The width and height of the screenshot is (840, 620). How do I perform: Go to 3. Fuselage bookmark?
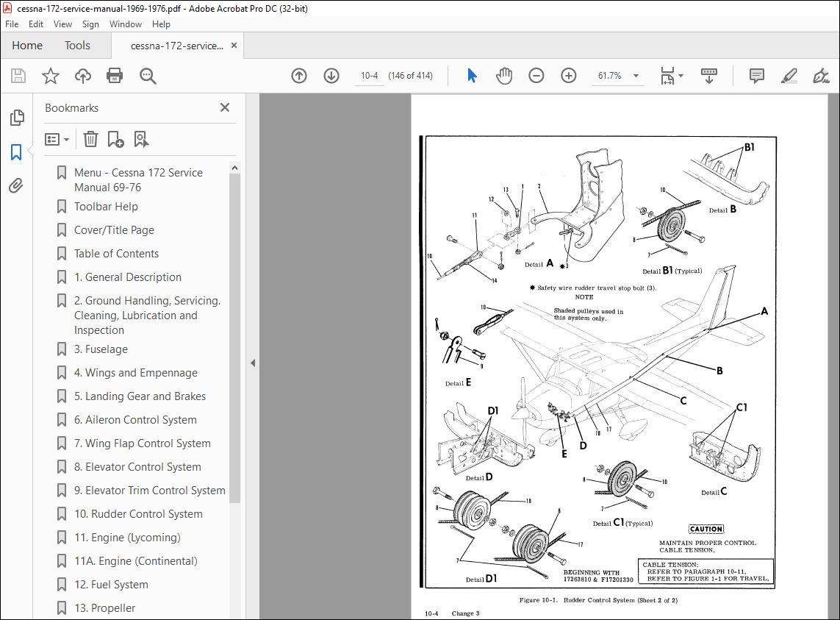coord(101,349)
